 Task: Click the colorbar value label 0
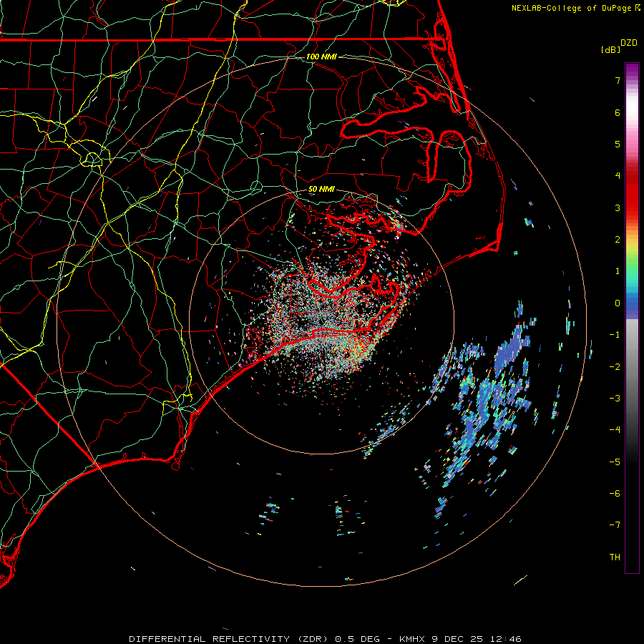click(618, 303)
